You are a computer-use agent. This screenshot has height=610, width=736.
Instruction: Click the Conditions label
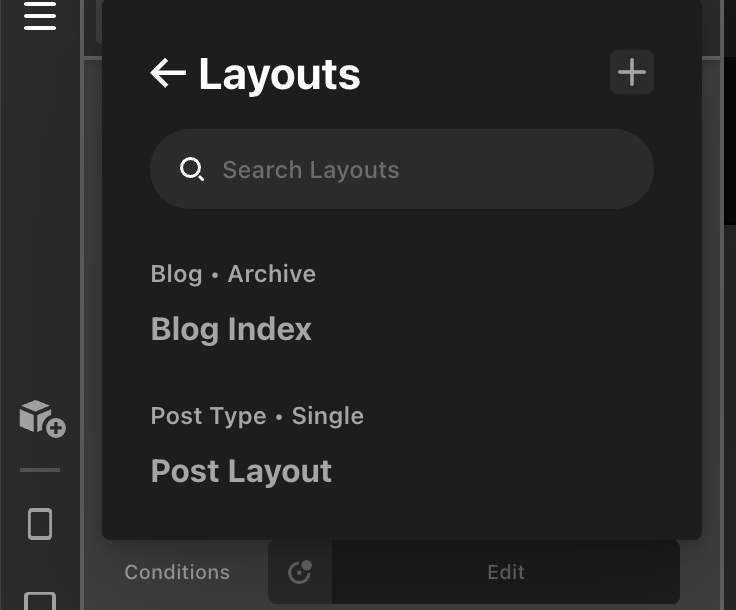pyautogui.click(x=177, y=572)
